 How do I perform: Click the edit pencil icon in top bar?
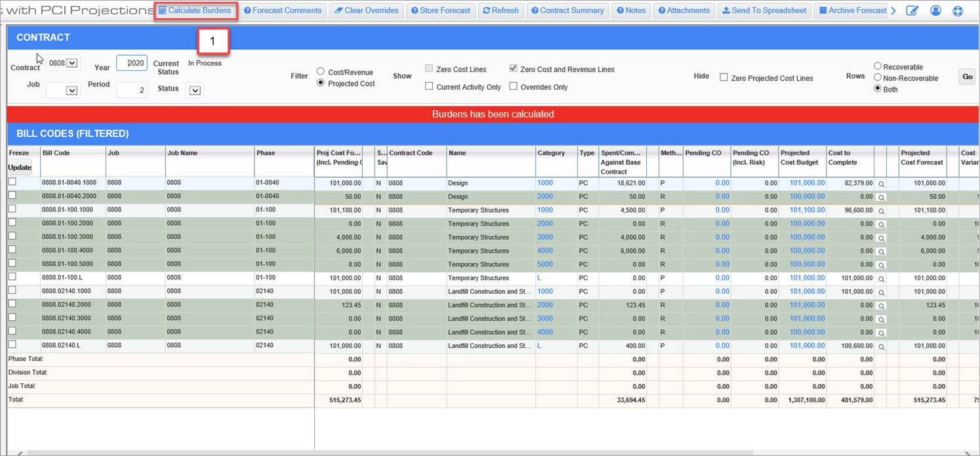[912, 10]
